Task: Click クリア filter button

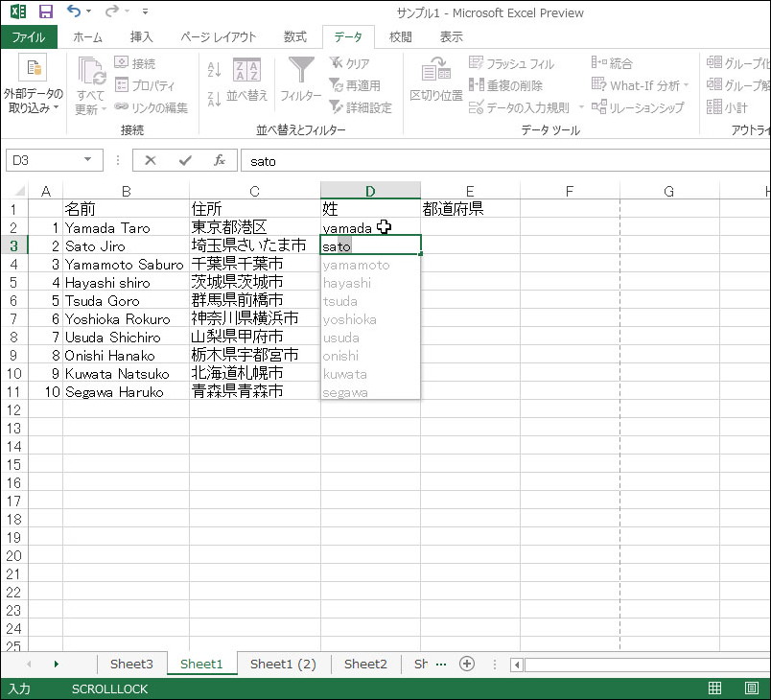Action: [x=350, y=63]
